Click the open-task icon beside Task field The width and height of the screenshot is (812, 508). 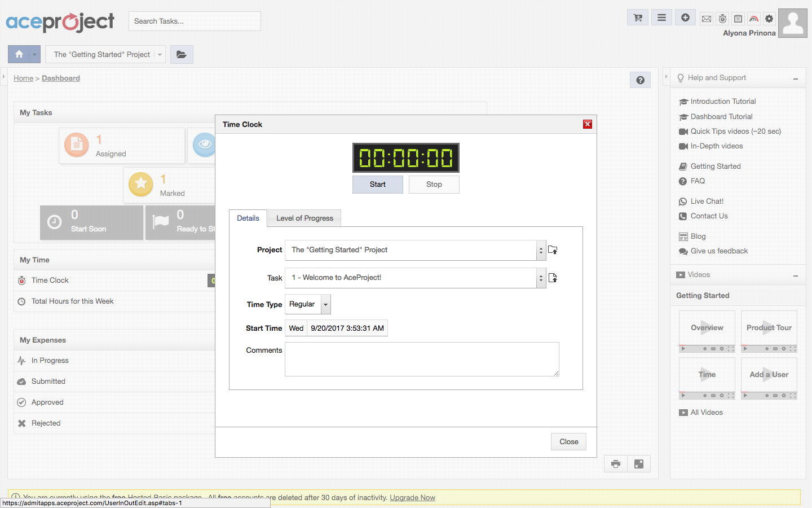click(553, 278)
